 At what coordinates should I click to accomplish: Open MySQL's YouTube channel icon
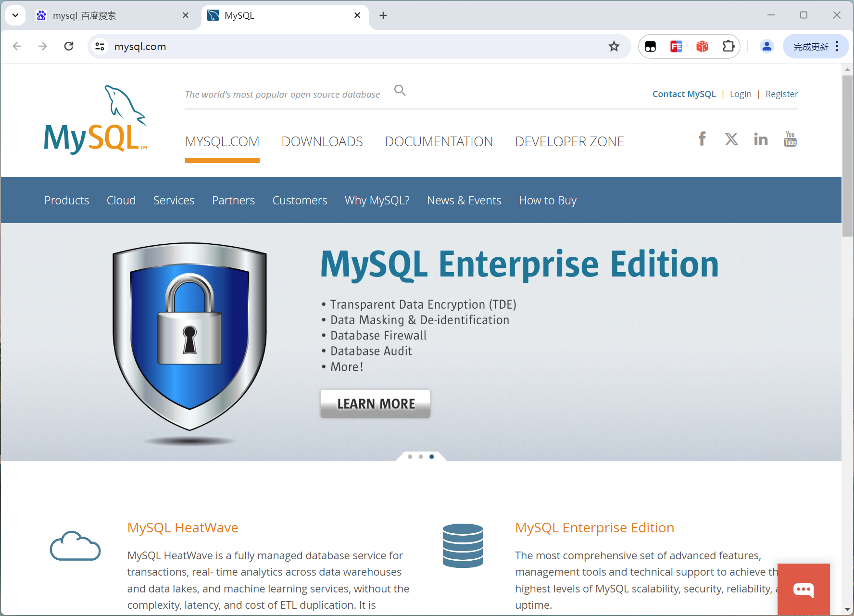coord(790,139)
